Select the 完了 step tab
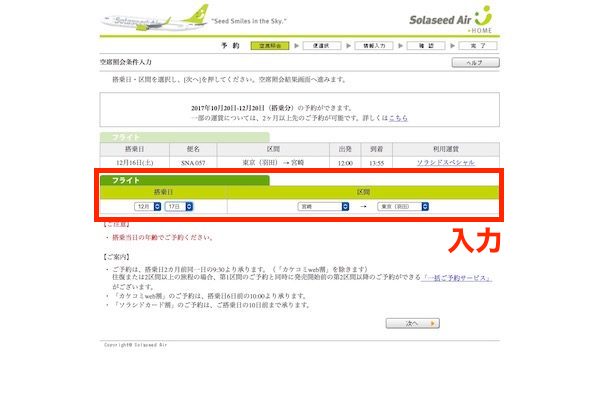Image resolution: width=600 pixels, height=400 pixels. [478, 46]
